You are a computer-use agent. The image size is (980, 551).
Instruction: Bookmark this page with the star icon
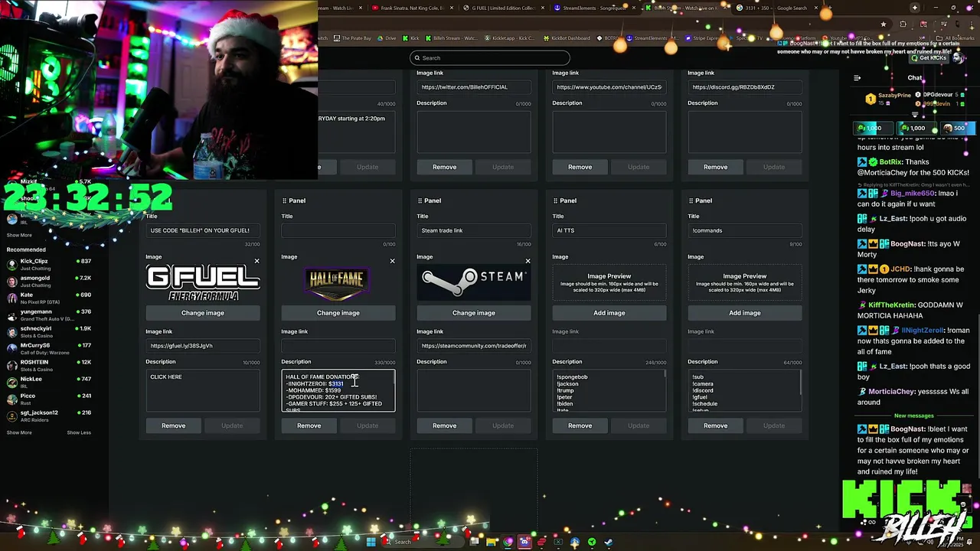click(883, 24)
